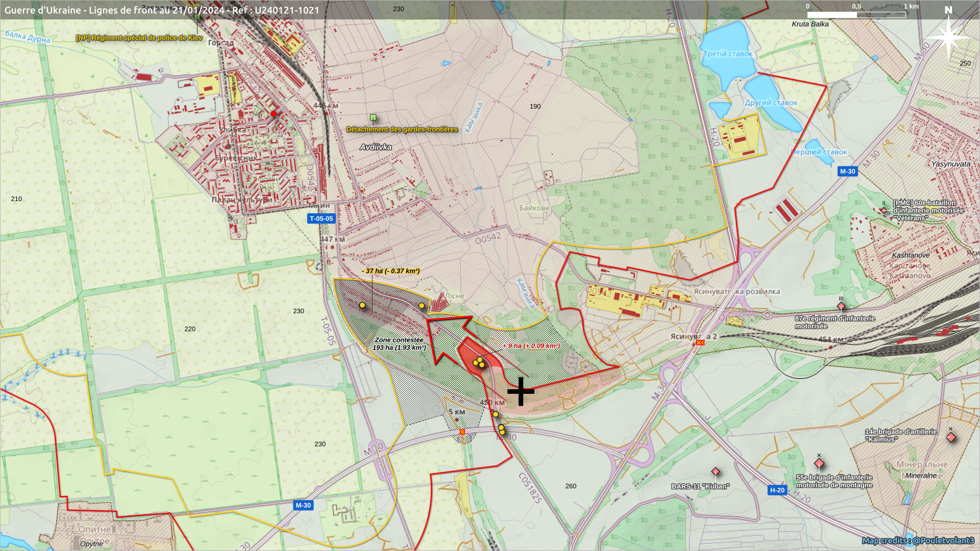Click the Zone contestée 193 ha label

(399, 344)
